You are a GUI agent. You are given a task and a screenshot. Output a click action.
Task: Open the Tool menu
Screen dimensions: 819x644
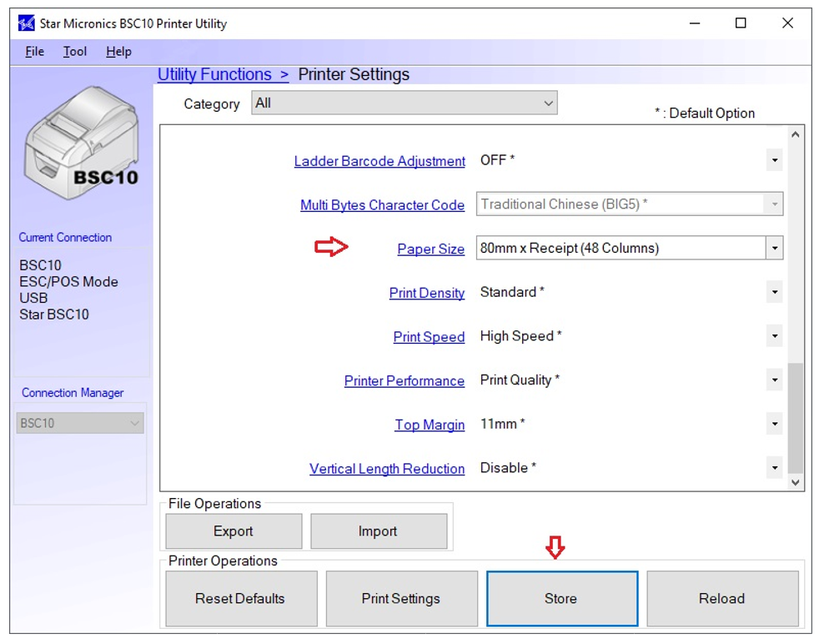coord(75,52)
